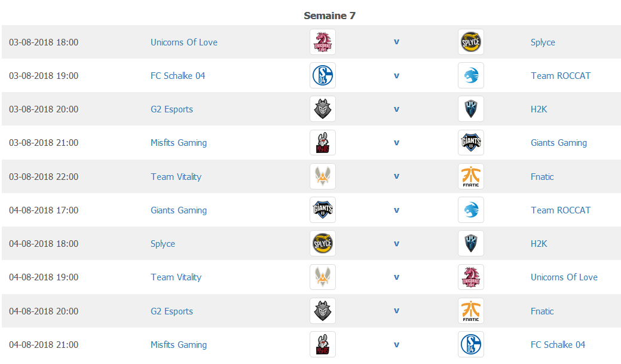The image size is (621, 364).
Task: Select the FC Schalke 04 logo at 19:00 on 03-08
Action: coord(323,75)
